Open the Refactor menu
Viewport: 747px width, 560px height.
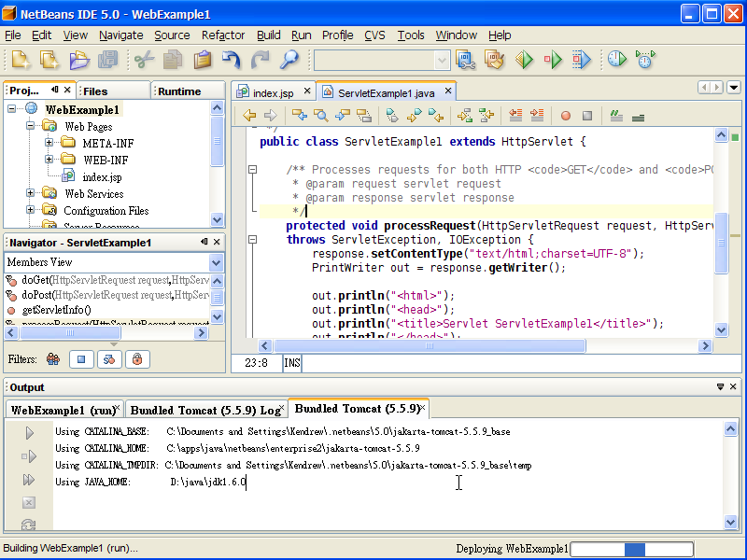coord(223,35)
